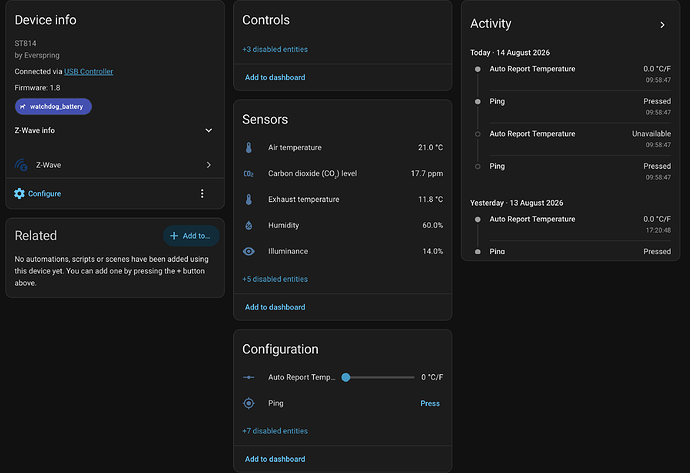Viewport: 690px width, 473px height.
Task: Show the +3 disabled entities in Controls
Action: (275, 49)
